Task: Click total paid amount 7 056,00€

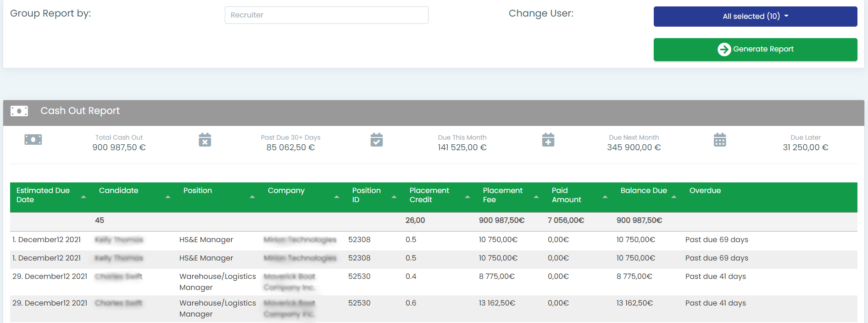Action: [566, 221]
